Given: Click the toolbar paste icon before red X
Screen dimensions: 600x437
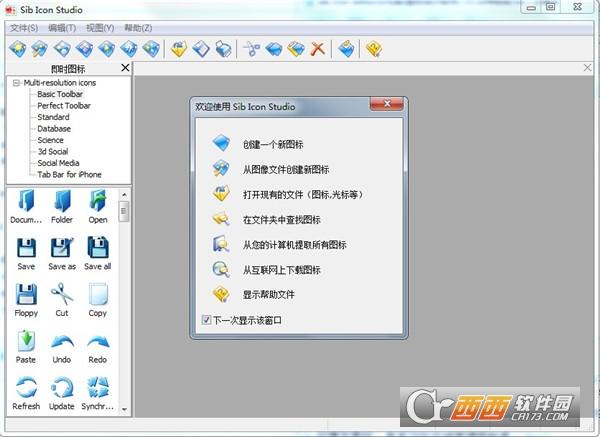Looking at the screenshot, I should click(296, 49).
